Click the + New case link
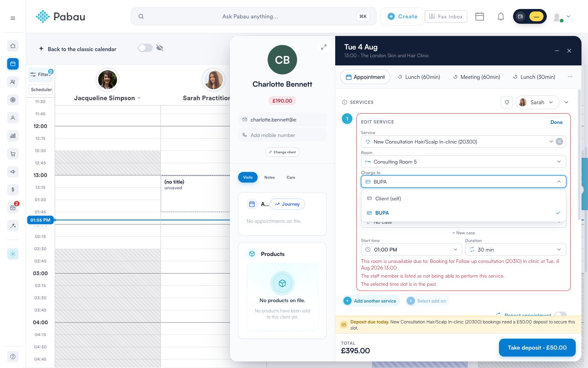 (x=463, y=233)
